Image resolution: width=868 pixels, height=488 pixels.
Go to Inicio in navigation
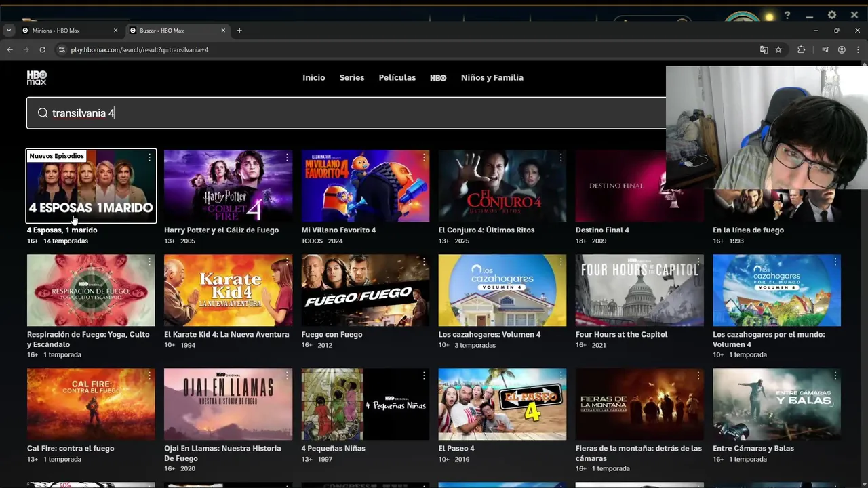click(314, 78)
